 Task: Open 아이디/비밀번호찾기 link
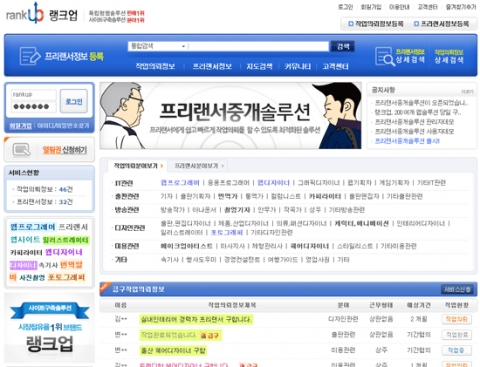pyautogui.click(x=63, y=126)
